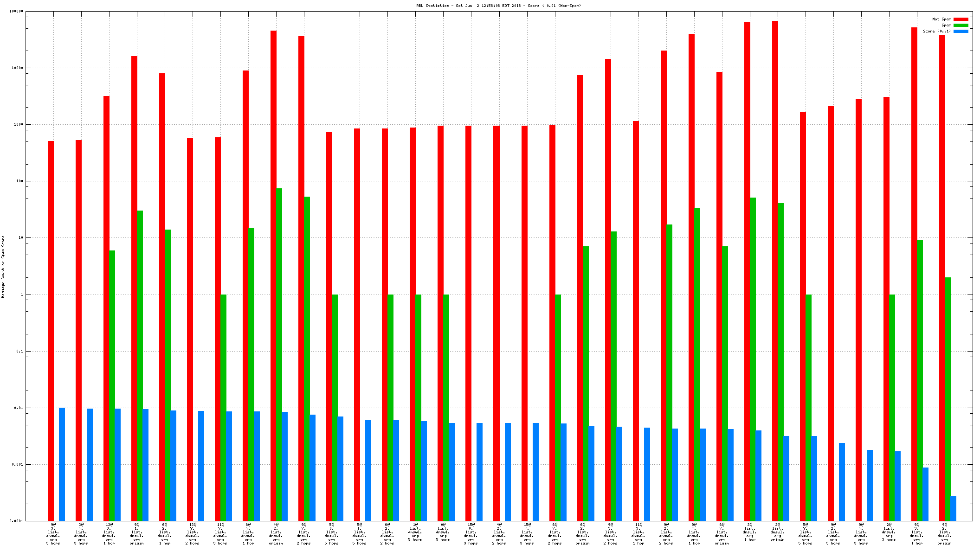Click the '15@ 0.list.dnswl.org 3 hops' axis label

(x=471, y=534)
